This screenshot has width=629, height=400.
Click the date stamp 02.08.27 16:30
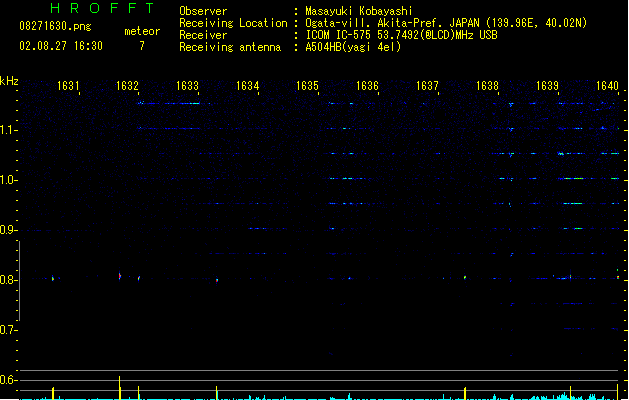(61, 46)
